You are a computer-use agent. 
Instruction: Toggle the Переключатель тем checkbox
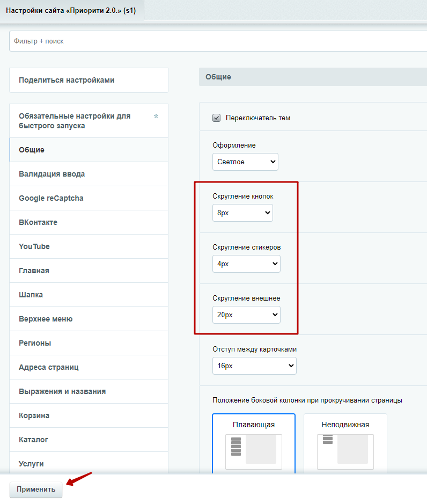[217, 118]
